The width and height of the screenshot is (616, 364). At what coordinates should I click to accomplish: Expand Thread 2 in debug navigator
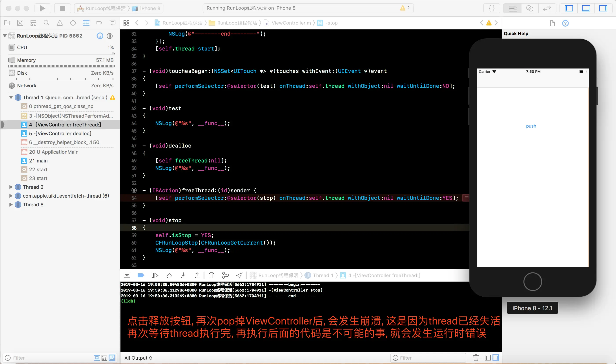click(x=11, y=187)
